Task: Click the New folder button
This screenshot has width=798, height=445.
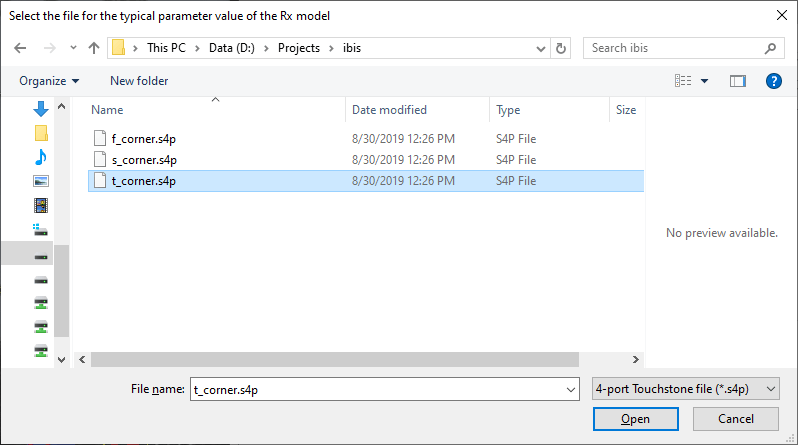Action: point(139,81)
